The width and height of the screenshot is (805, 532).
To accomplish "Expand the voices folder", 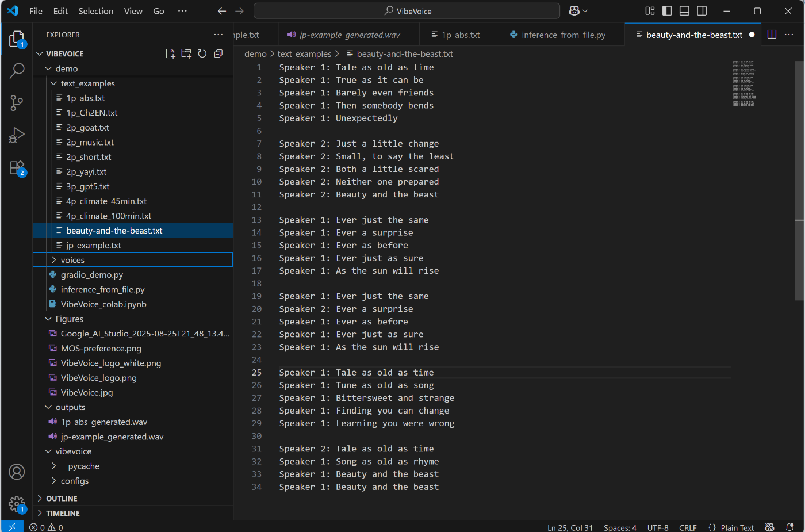I will click(x=54, y=260).
